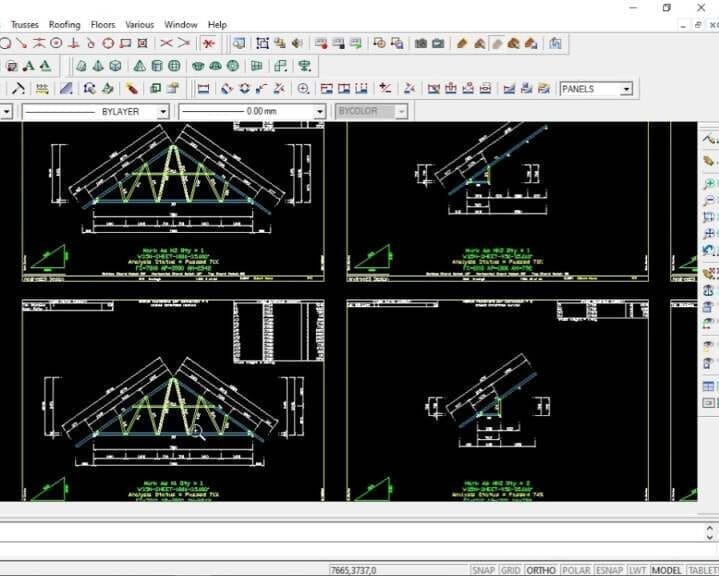Click the first camera snapshot icon
This screenshot has width=719, height=576.
[420, 43]
